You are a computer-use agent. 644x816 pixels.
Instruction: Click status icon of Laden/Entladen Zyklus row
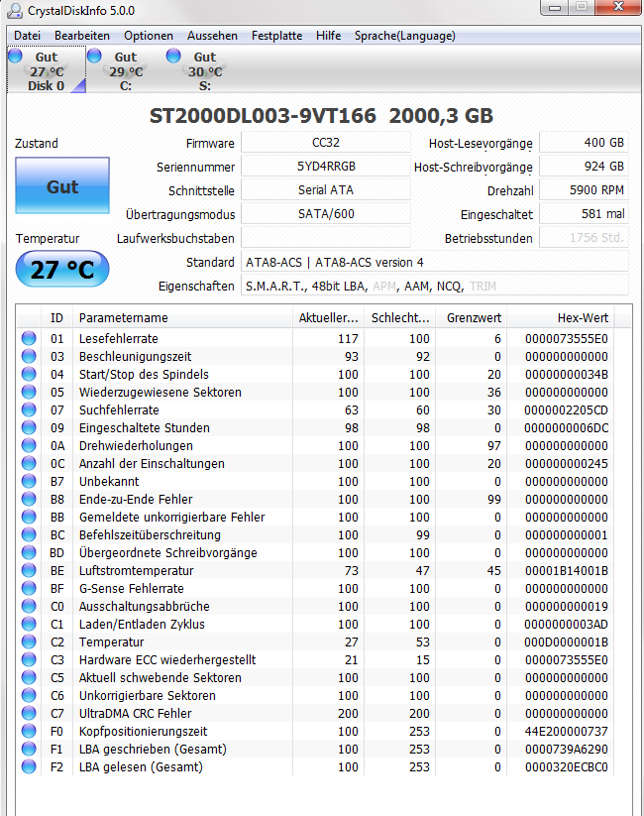29,624
